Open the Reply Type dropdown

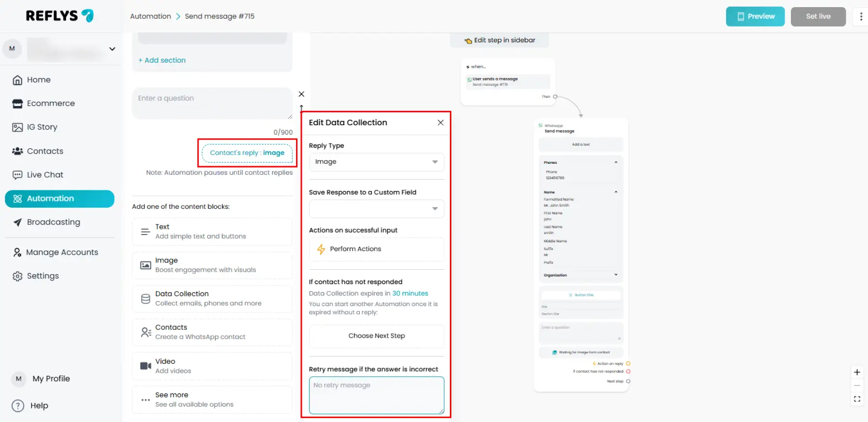click(x=376, y=162)
